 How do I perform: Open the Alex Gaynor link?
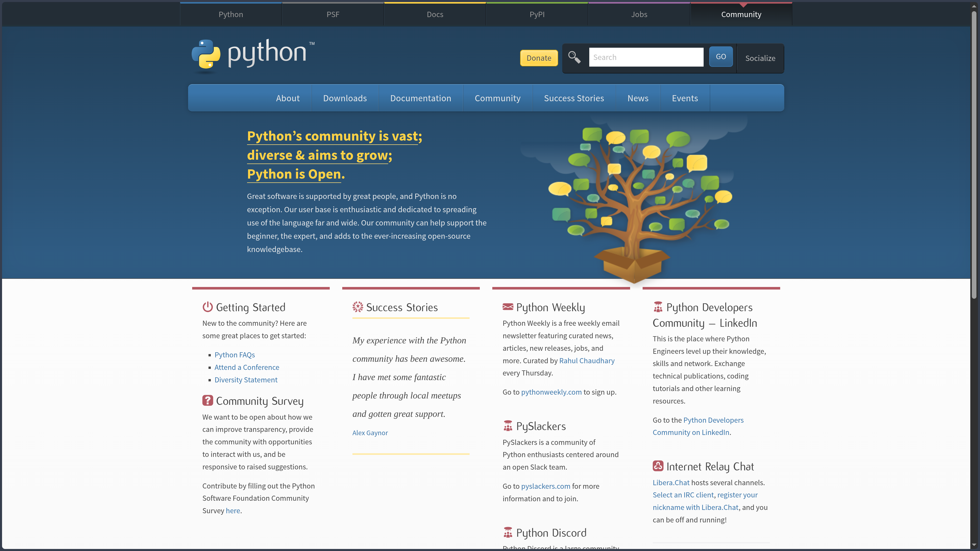370,432
